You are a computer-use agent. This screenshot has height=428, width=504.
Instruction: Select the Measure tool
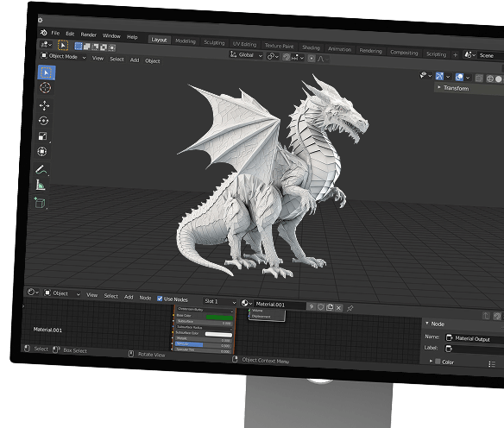pos(41,185)
